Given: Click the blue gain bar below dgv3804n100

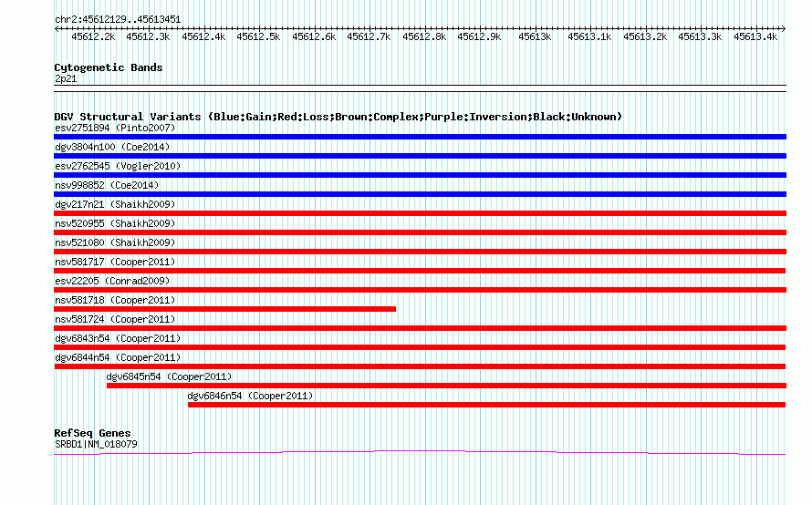Looking at the screenshot, I should coord(420,156).
